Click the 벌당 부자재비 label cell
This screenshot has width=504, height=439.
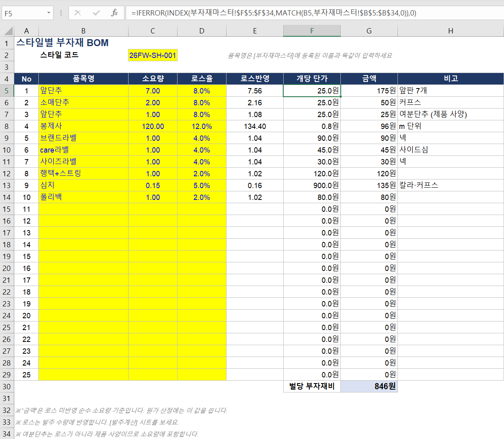pos(312,386)
